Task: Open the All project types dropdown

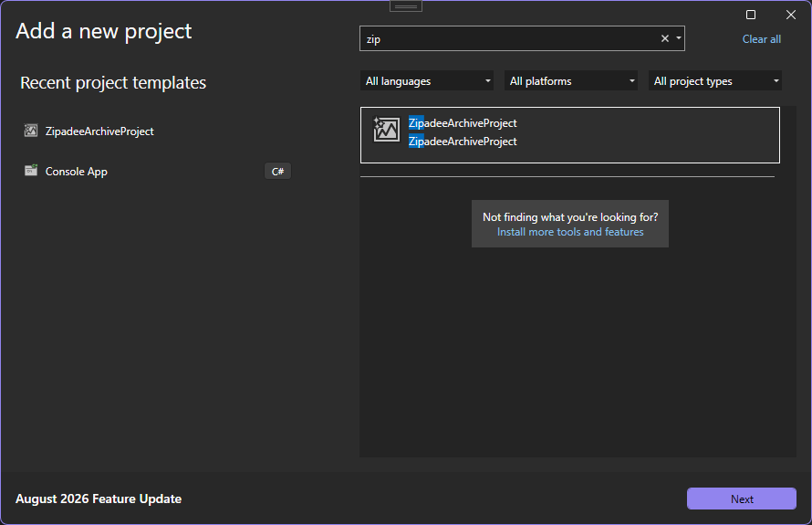Action: coord(714,81)
